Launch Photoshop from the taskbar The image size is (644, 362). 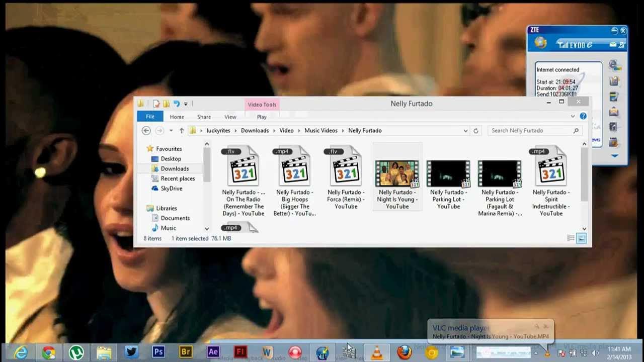tap(158, 352)
